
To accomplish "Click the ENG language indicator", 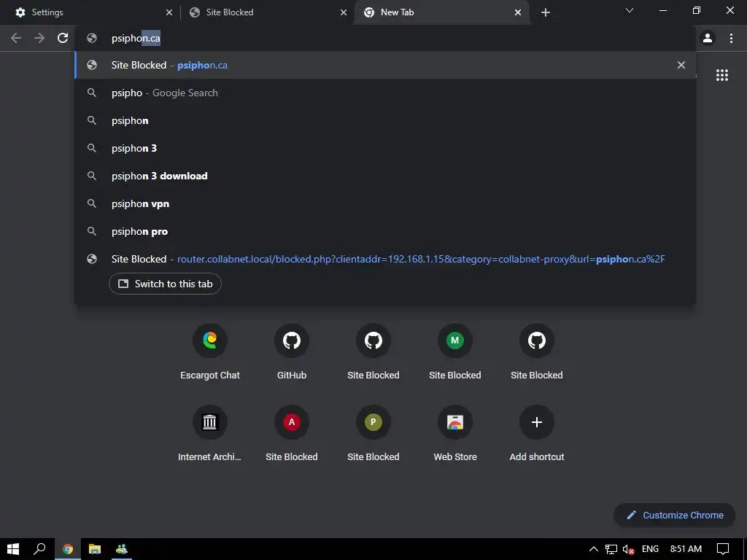I will 650,549.
